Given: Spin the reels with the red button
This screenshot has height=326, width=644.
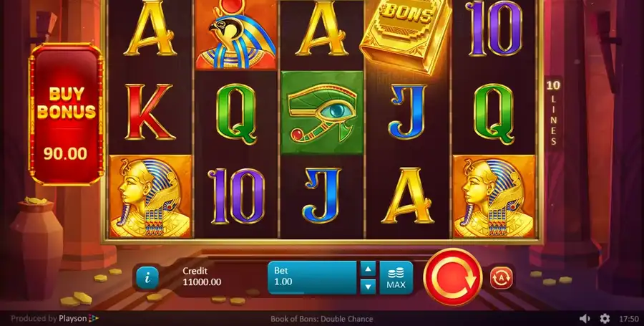Looking at the screenshot, I should point(452,277).
